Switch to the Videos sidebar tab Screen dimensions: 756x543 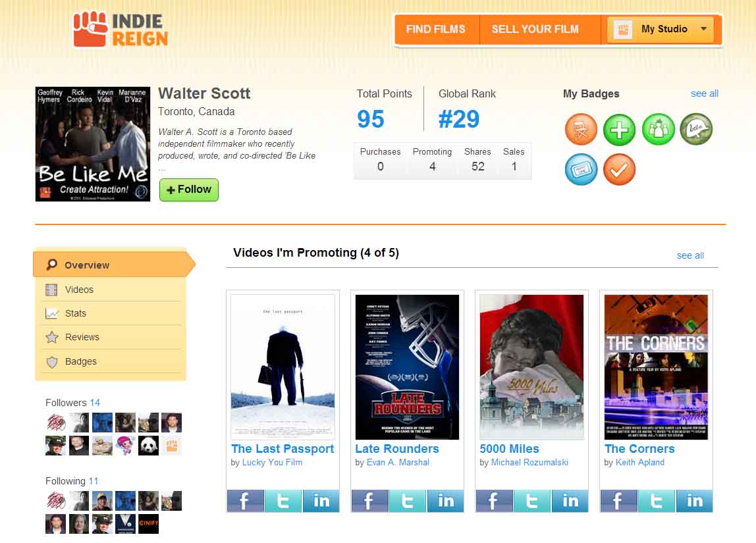click(x=79, y=290)
